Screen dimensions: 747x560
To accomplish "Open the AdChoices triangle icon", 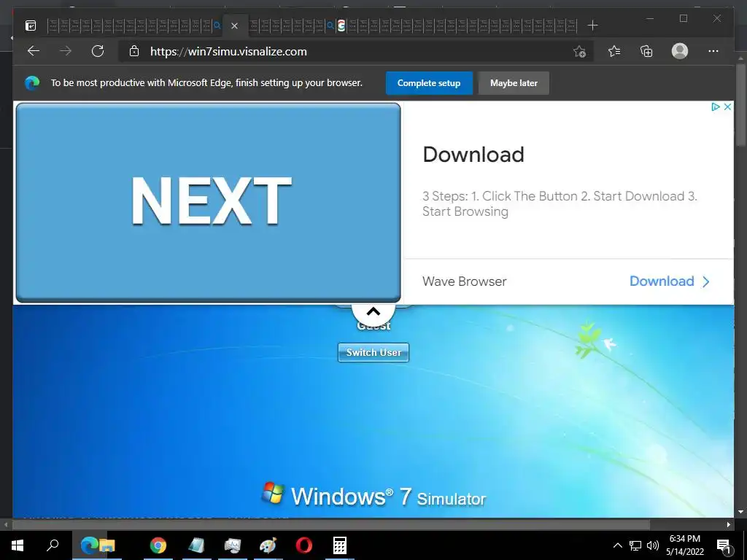I will tap(715, 106).
